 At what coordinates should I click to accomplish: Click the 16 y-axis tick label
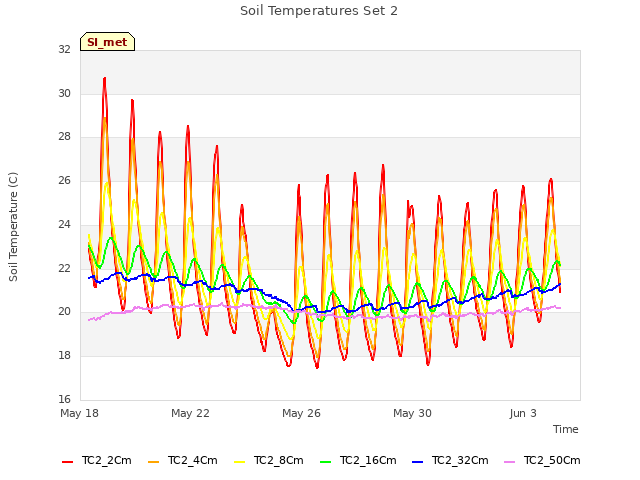tap(64, 399)
